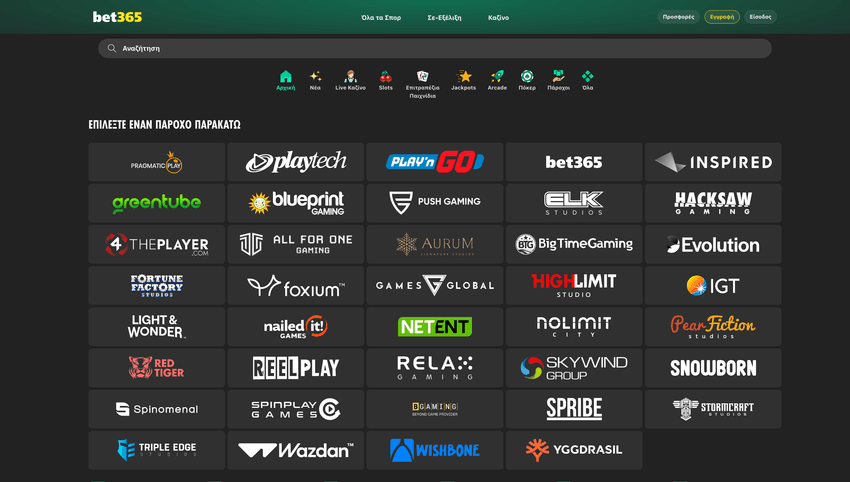Open the All Sports menu item
The width and height of the screenshot is (850, 482).
click(381, 18)
